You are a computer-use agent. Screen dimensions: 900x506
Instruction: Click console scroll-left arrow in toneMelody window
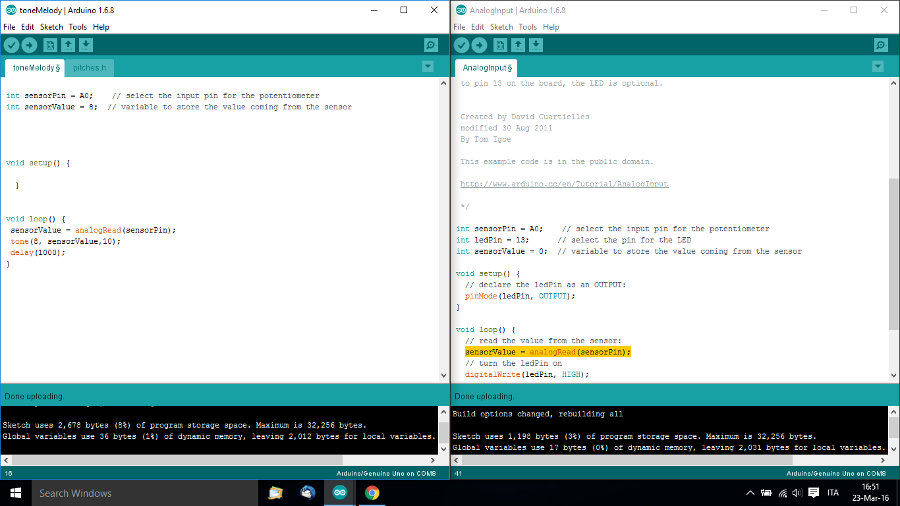tap(6, 460)
